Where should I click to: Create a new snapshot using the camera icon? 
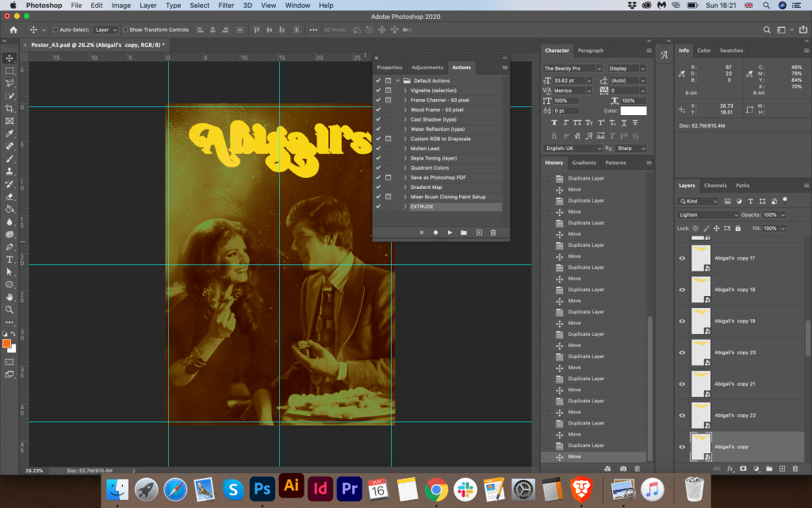point(623,468)
